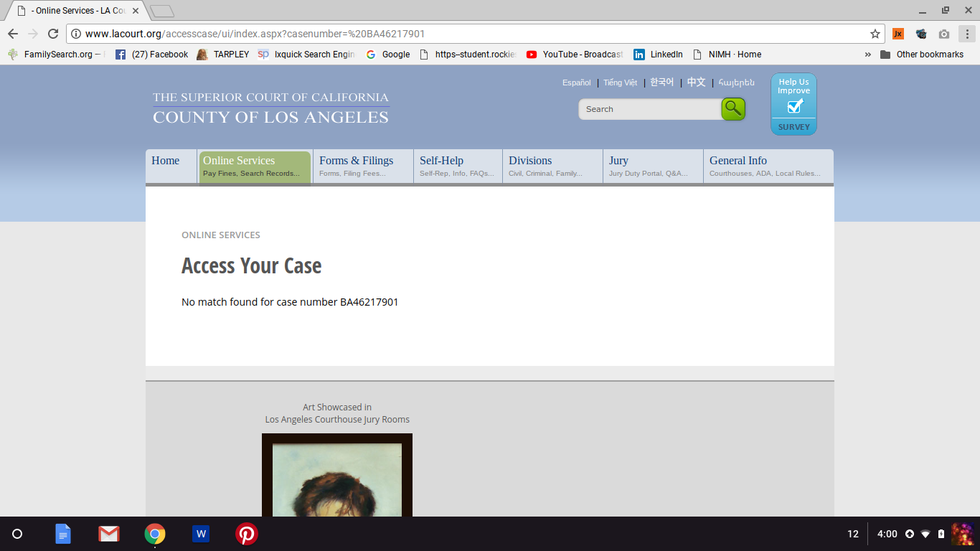Image resolution: width=980 pixels, height=551 pixels.
Task: Click the site information icon beside the URL
Action: coord(76,34)
